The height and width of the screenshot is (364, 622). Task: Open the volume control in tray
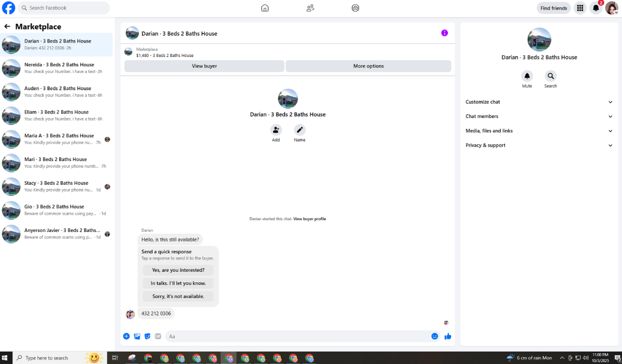586,358
